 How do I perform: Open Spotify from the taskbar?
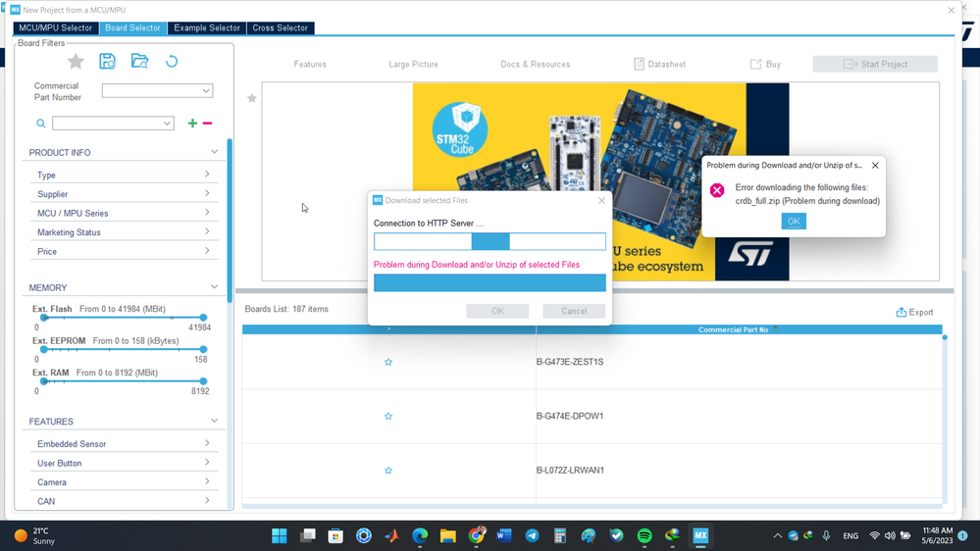tap(645, 535)
